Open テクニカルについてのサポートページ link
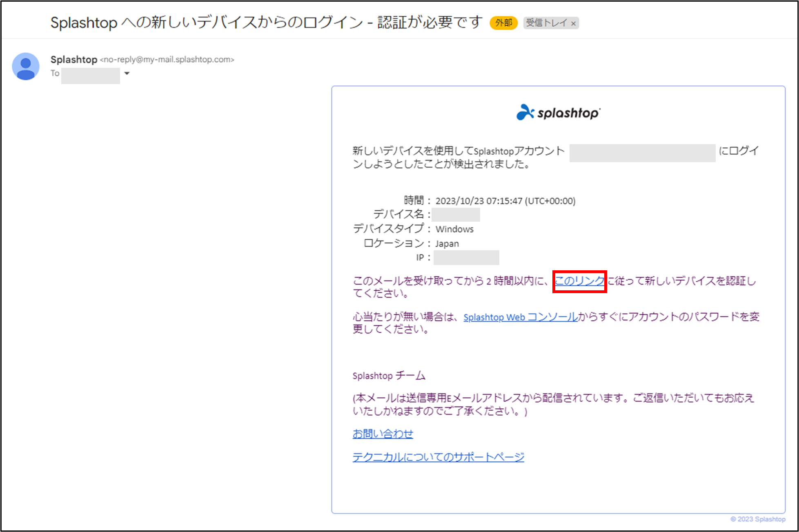This screenshot has height=532, width=799. coord(438,457)
